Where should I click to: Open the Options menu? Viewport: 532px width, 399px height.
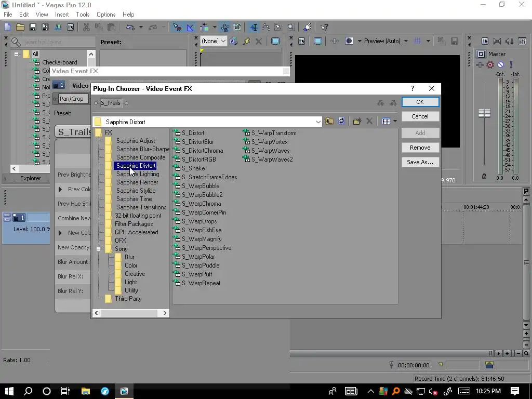tap(106, 14)
